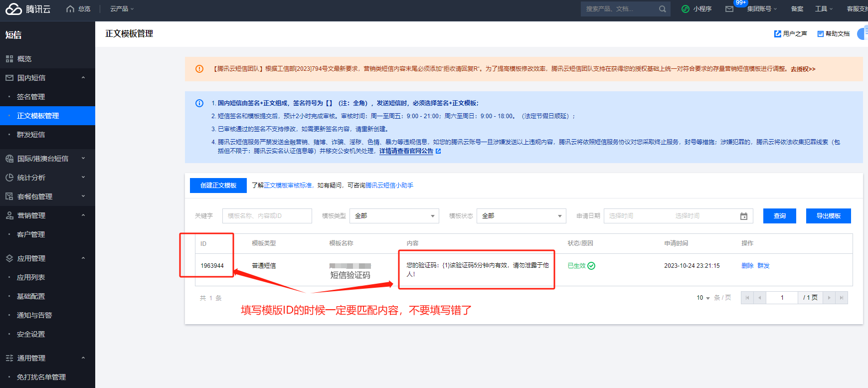
Task: Click the 创建正文模板 button
Action: (218, 186)
